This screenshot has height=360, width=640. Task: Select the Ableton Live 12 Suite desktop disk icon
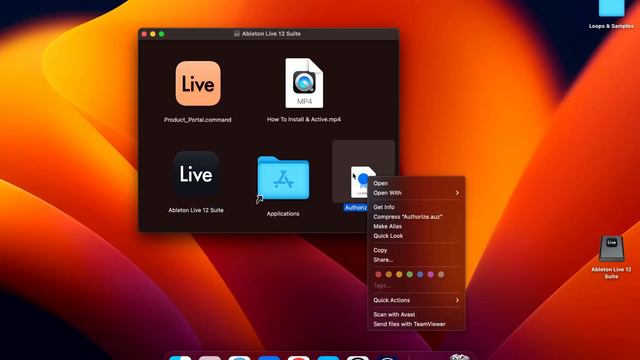click(x=611, y=248)
